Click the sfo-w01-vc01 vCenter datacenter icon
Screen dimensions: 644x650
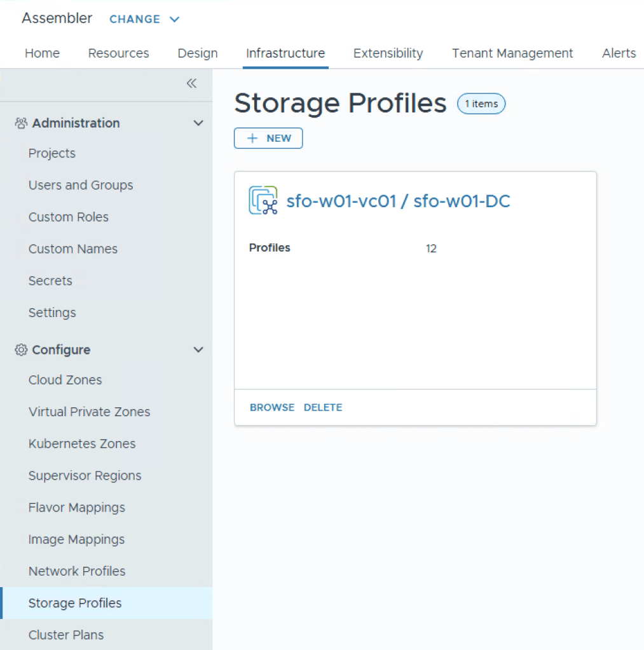tap(263, 201)
